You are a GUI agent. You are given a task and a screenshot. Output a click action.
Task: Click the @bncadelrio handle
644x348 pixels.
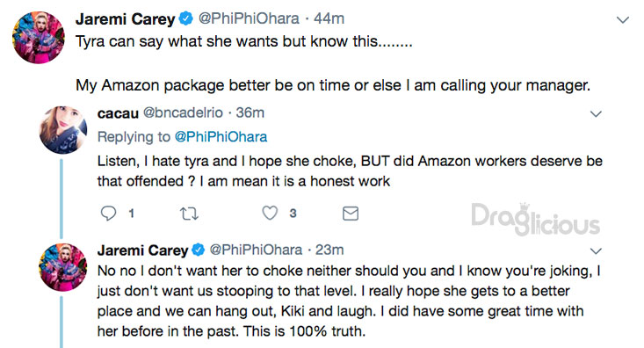[183, 112]
